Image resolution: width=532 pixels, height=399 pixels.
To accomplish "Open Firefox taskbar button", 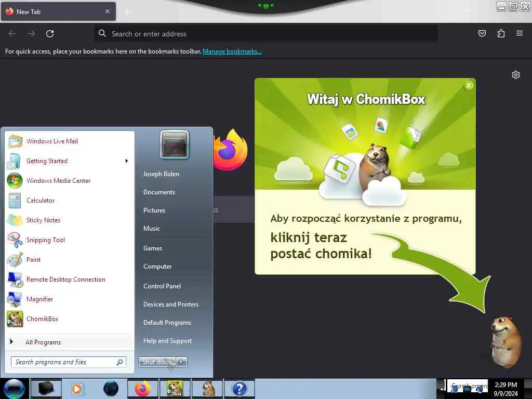I will [143, 389].
